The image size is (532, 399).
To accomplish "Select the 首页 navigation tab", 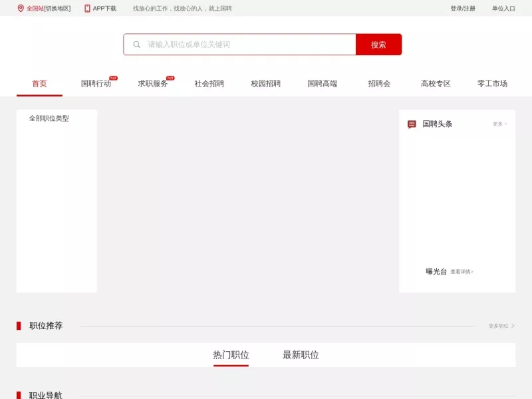I will click(x=39, y=84).
